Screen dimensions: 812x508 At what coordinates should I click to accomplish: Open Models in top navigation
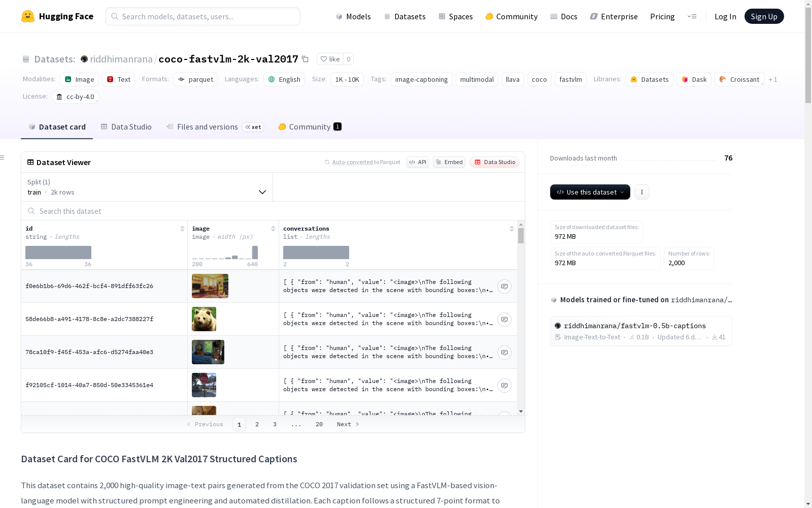(x=353, y=16)
